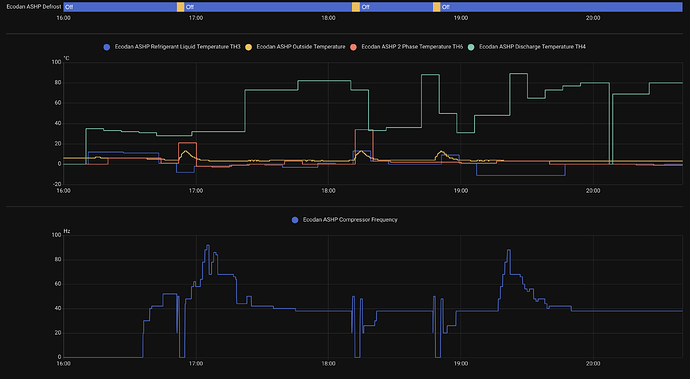Toggle the Ecodan ASHP Outside Temperature legend label
This screenshot has width=690, height=379.
301,47
